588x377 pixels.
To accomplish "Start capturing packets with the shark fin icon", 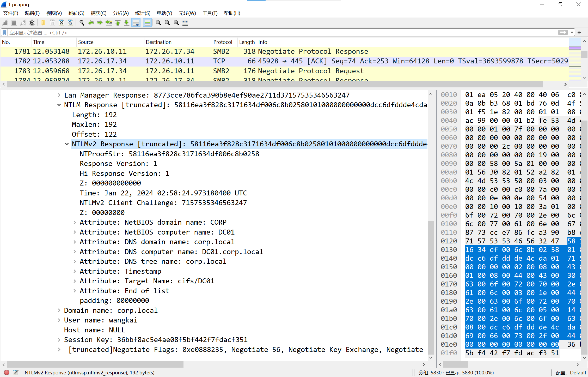I will [5, 23].
